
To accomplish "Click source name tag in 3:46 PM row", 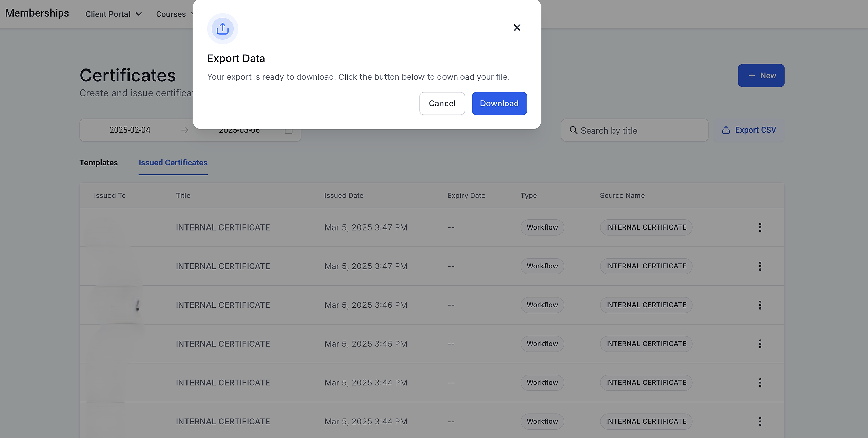I will 646,305.
